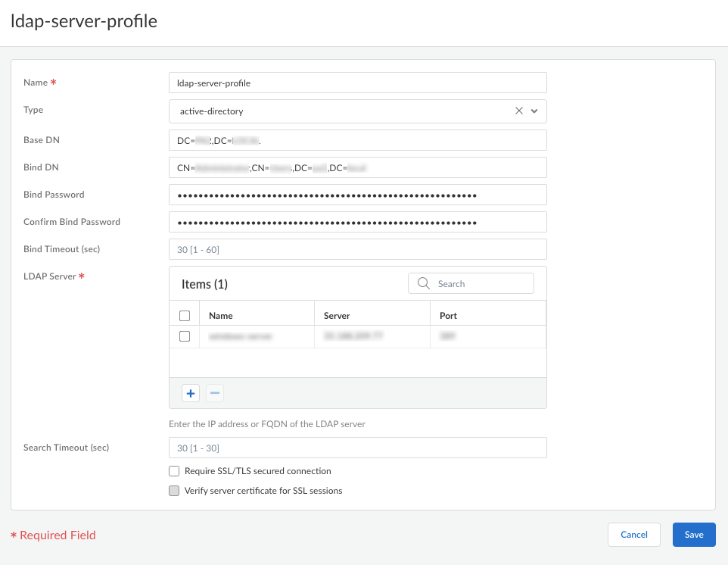Click the minus icon to remove server
Image resolution: width=728 pixels, height=565 pixels.
(215, 393)
